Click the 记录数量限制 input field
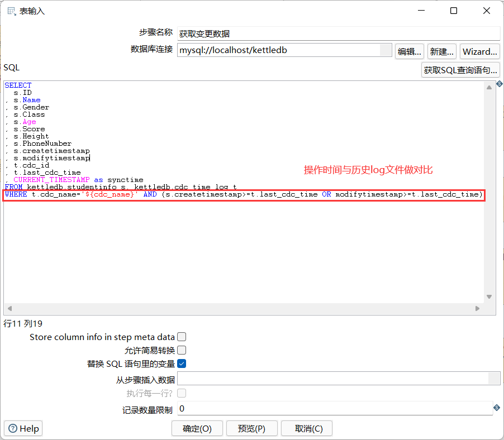Image resolution: width=504 pixels, height=440 pixels. pos(335,409)
